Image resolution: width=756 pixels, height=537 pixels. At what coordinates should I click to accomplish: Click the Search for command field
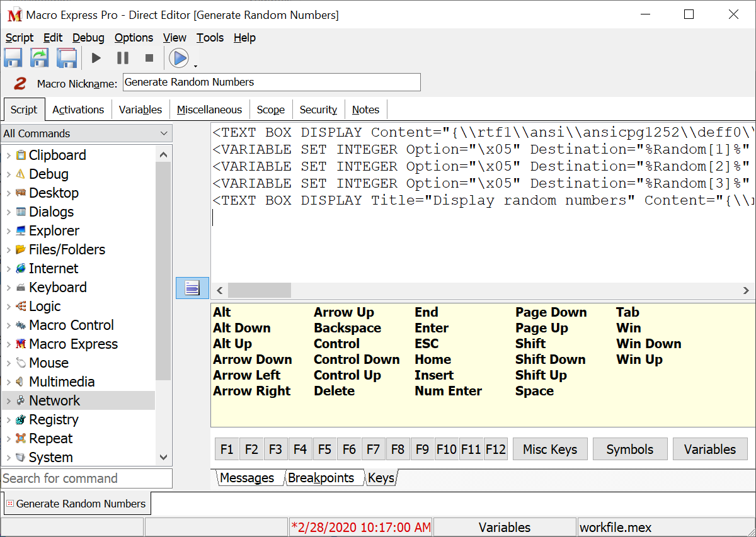point(86,478)
